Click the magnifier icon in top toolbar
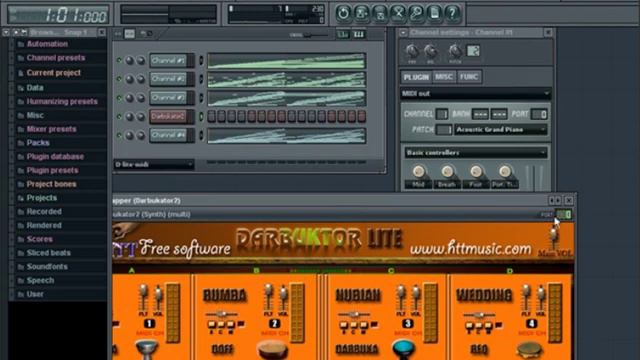Screen dimensions: 640x360 (x=416, y=13)
